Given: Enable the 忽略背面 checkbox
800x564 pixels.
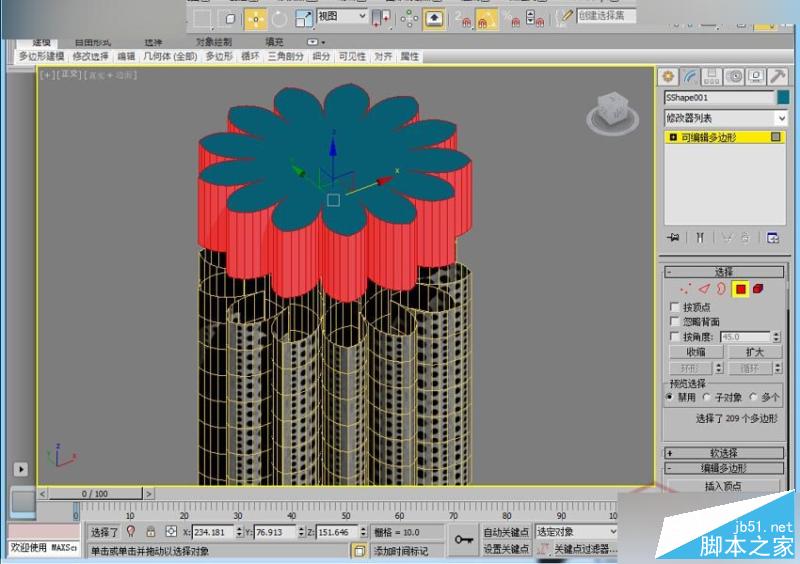Looking at the screenshot, I should (x=674, y=322).
